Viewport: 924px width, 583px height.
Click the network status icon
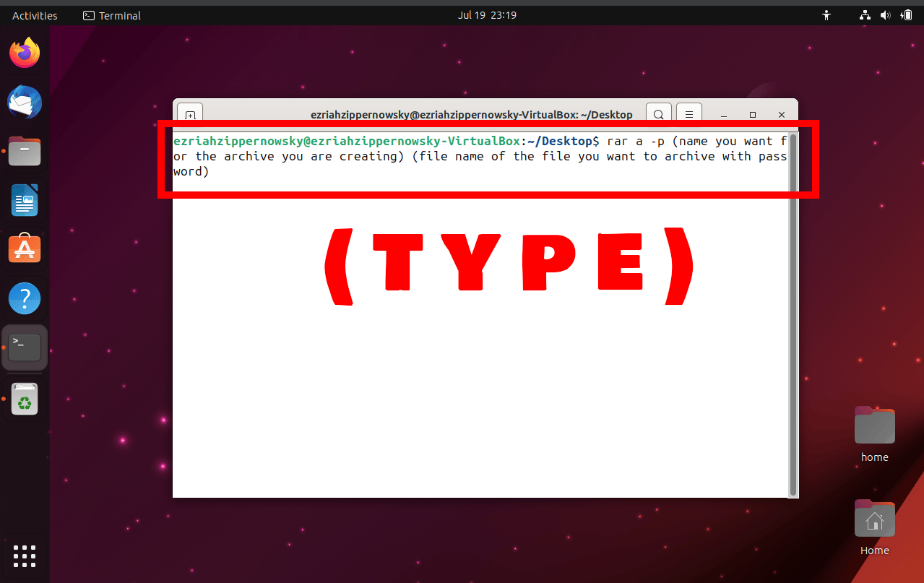(x=864, y=14)
